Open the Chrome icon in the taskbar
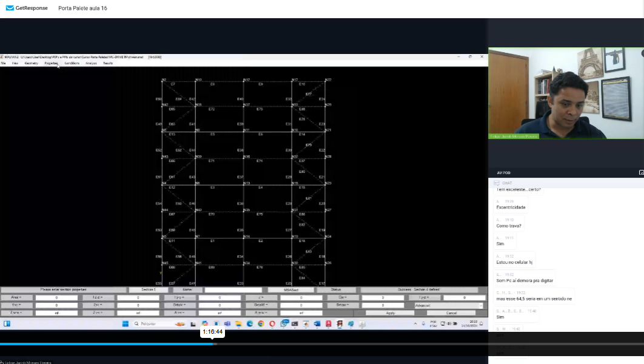Viewport: 644px width, 364px height. (261, 324)
